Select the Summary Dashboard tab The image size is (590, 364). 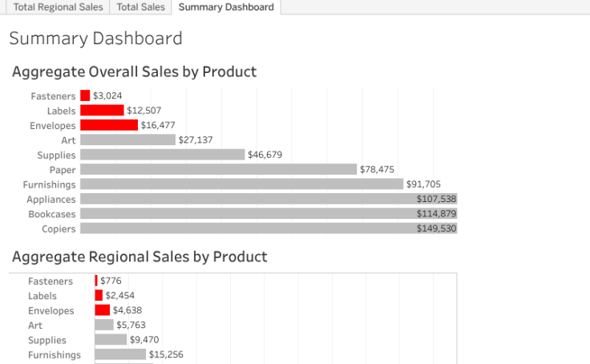(x=226, y=7)
